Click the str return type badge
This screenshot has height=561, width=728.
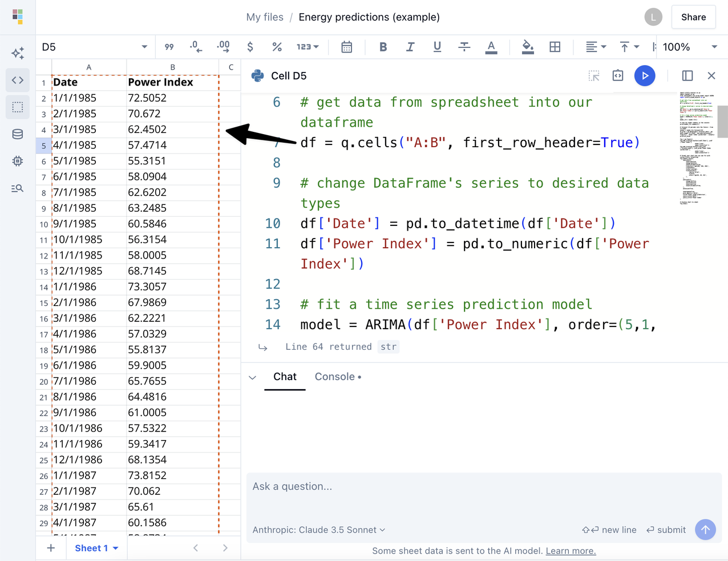[x=389, y=347]
